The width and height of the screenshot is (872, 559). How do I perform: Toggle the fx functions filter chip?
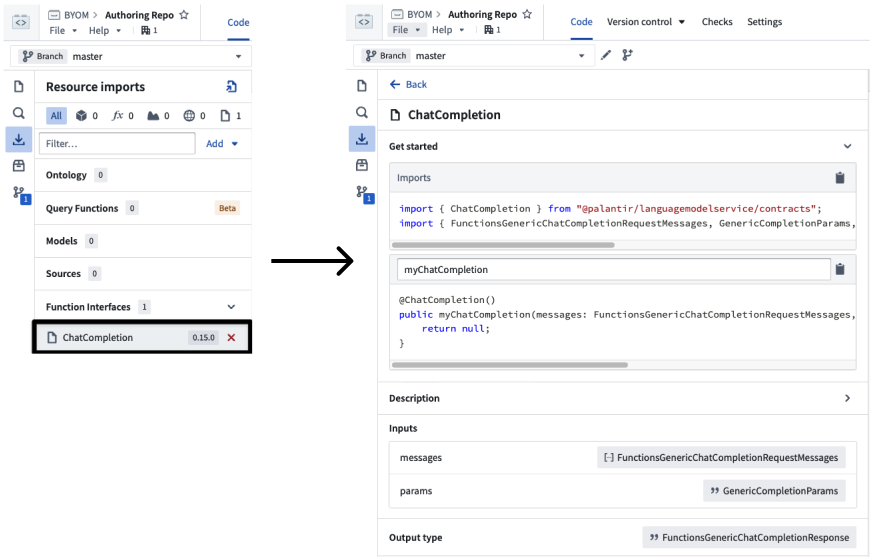coord(122,116)
